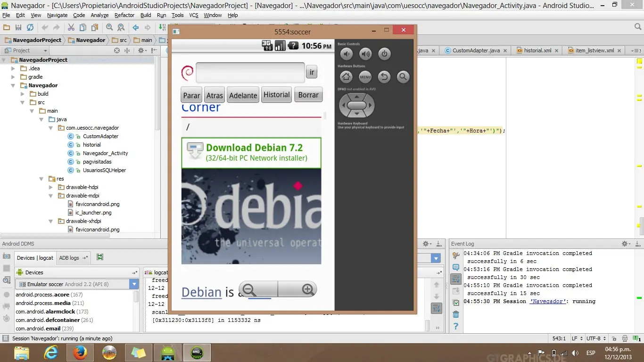Image resolution: width=644 pixels, height=362 pixels.
Task: Click the emulator search hardware button
Action: click(403, 77)
